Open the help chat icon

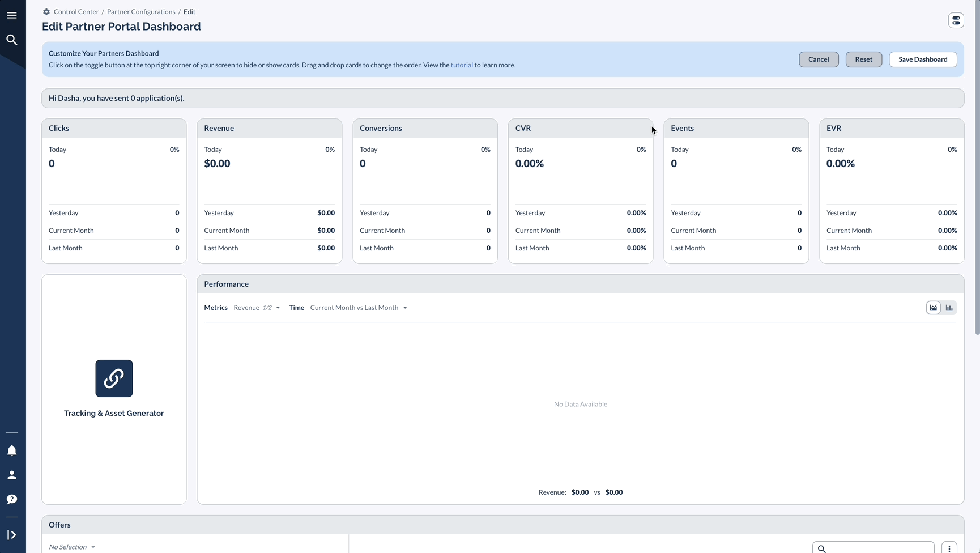coord(12,499)
